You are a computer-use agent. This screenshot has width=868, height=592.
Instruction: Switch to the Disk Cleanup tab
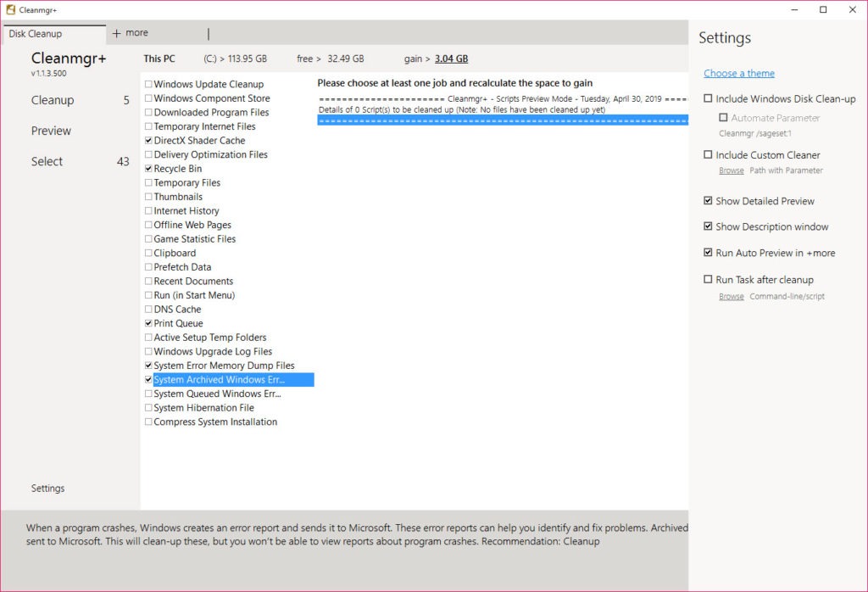(x=36, y=34)
